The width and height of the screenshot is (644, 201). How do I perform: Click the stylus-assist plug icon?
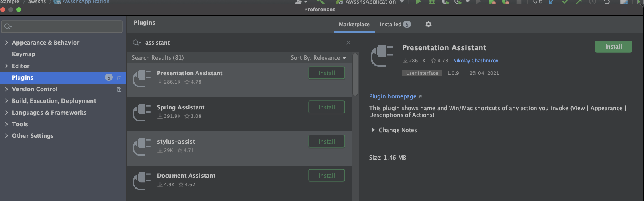click(x=142, y=146)
